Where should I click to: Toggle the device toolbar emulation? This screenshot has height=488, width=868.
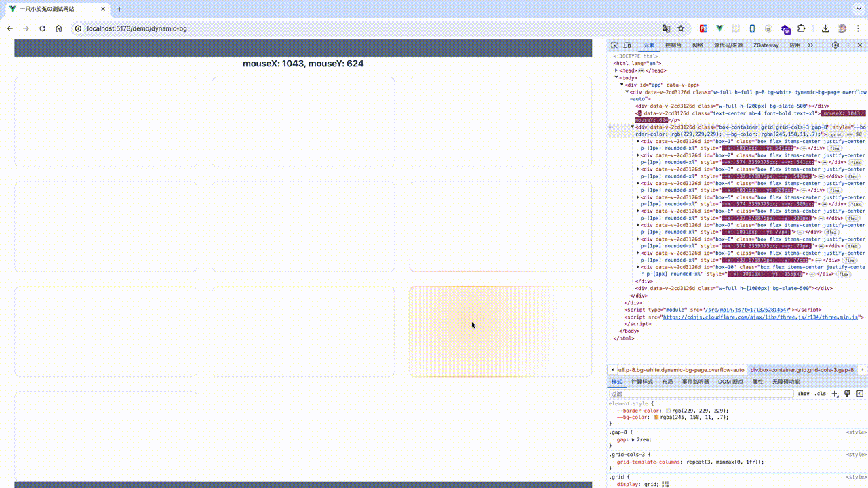point(627,45)
